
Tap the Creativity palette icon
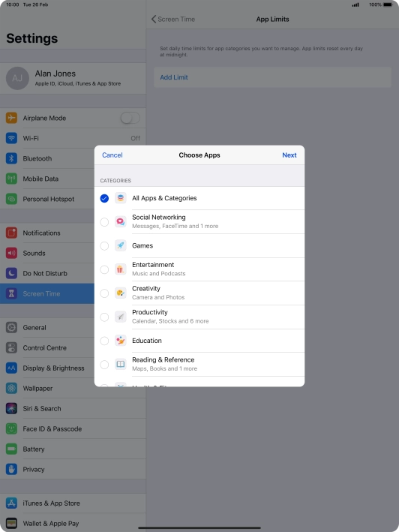(x=120, y=293)
